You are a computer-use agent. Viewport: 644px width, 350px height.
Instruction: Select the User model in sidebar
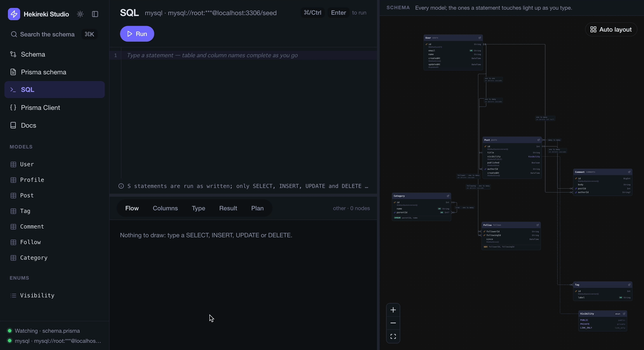(x=54, y=164)
